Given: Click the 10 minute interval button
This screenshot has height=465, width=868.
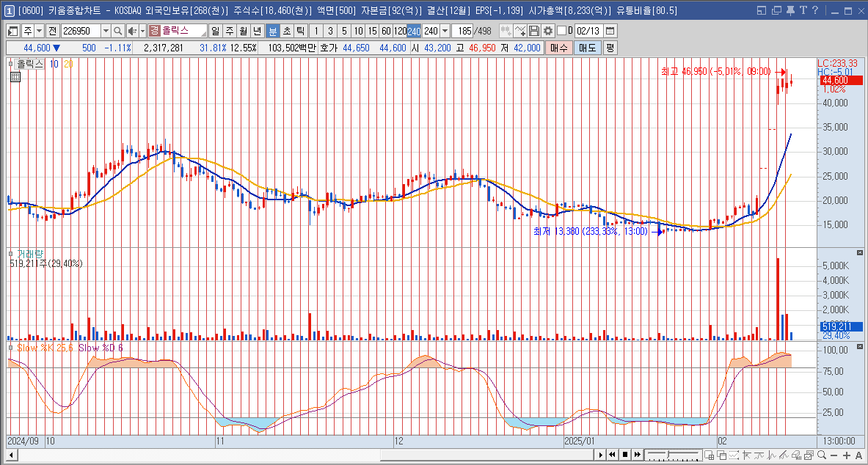Looking at the screenshot, I should (359, 31).
